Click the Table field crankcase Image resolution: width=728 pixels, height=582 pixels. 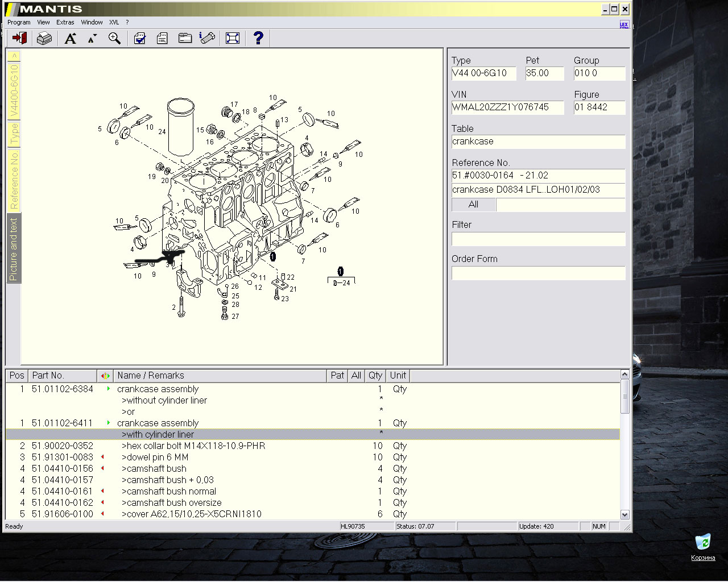click(x=538, y=142)
